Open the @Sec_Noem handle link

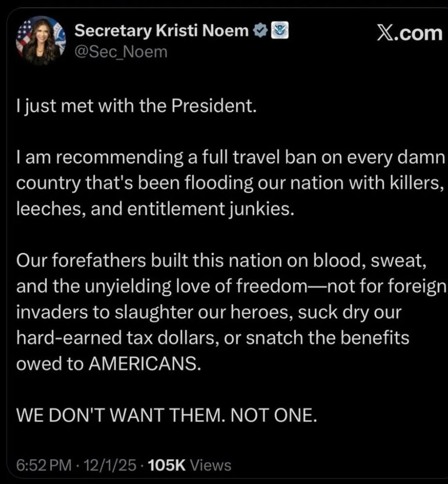(121, 52)
